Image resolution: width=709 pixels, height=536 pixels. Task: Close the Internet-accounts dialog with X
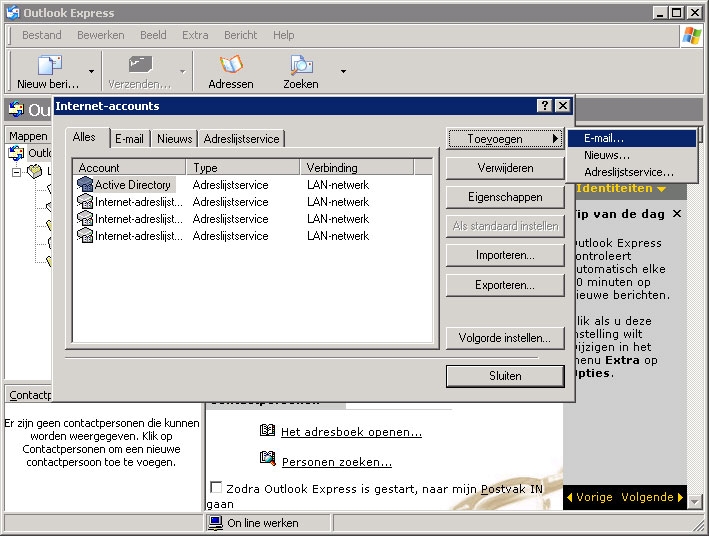(x=562, y=106)
